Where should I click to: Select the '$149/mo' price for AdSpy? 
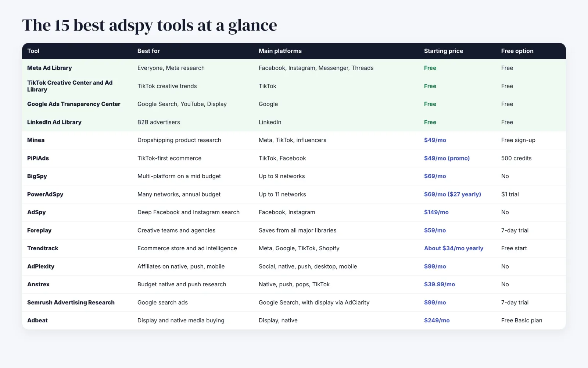tap(436, 212)
